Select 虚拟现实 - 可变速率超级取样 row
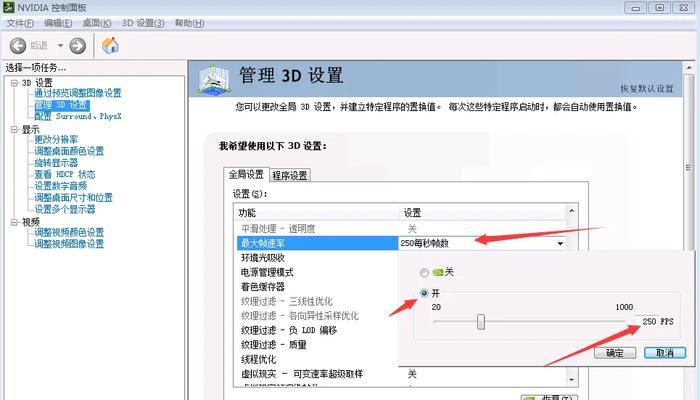The height and width of the screenshot is (400, 700). [x=401, y=374]
